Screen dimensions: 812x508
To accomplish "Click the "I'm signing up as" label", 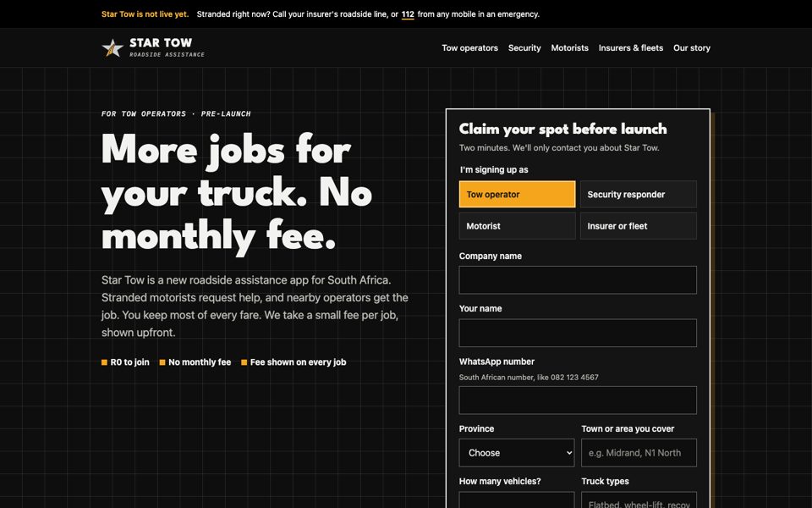I will tap(494, 169).
